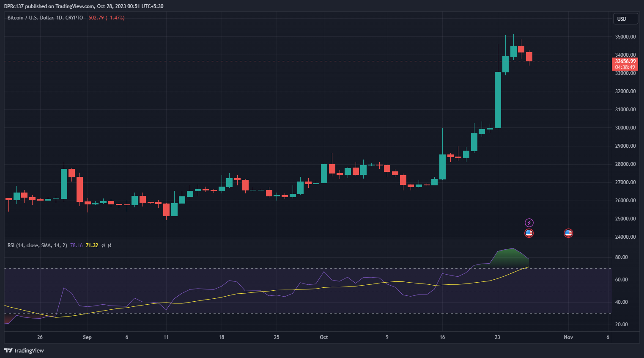Screen dimensions: 644x358
Task: Click the US flag event icon above Nov
Action: (568, 233)
